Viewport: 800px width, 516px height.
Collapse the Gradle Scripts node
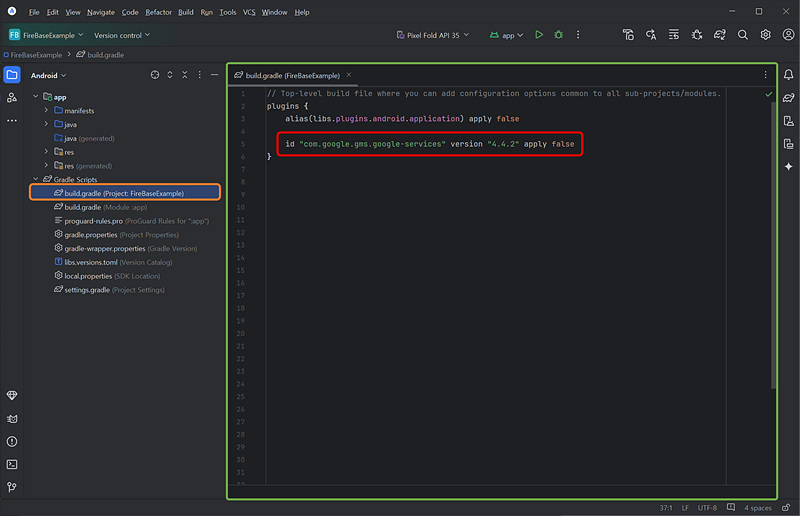point(36,179)
